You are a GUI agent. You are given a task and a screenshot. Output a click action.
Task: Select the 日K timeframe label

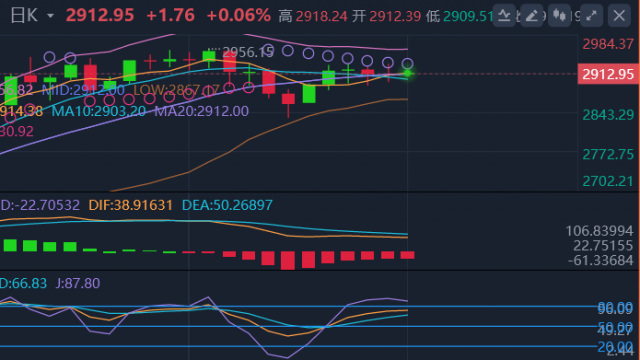pyautogui.click(x=24, y=16)
